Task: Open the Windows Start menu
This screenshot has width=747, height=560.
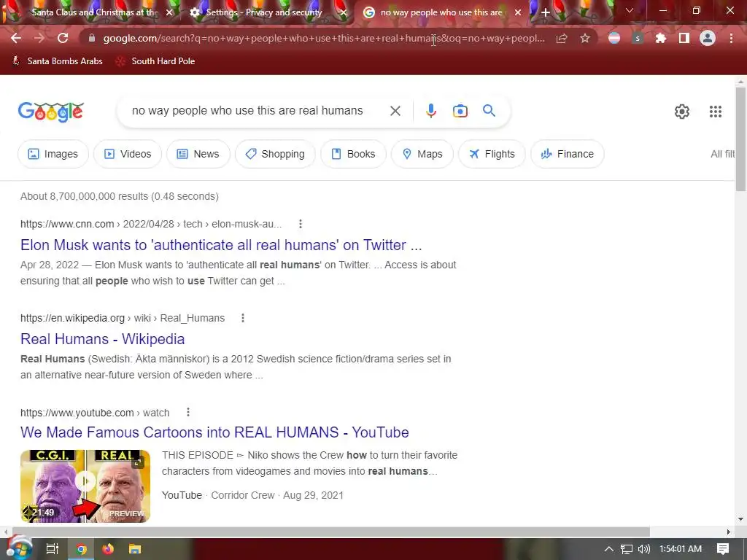Action: [19, 548]
